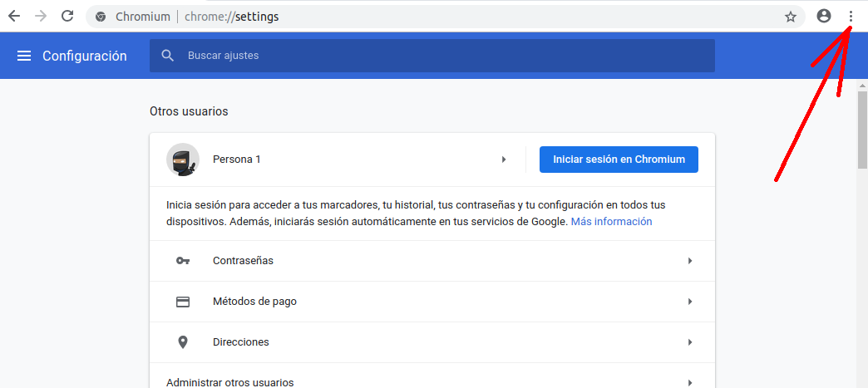
Task: Click Iniciar sesión en Chromium button
Action: 619,160
